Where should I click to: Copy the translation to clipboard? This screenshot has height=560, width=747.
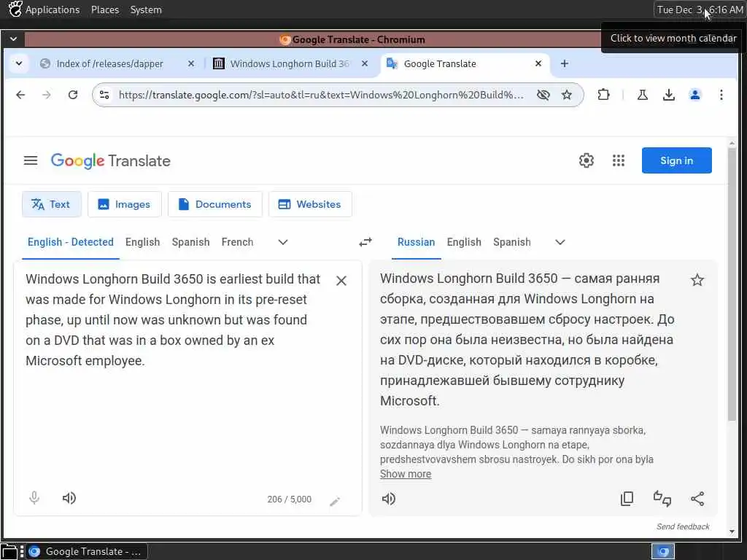pyautogui.click(x=627, y=499)
